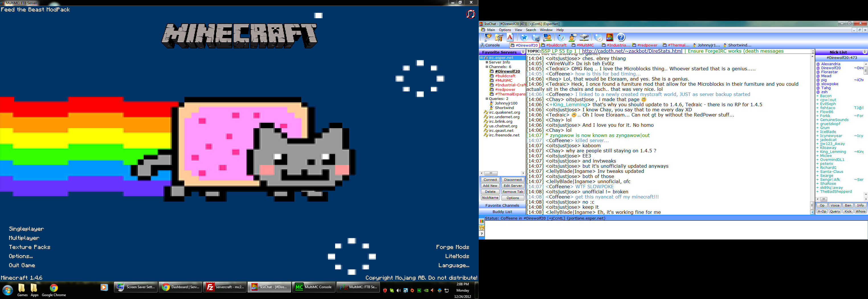
Task: Click in the IceChat message input box
Action: pos(676,230)
